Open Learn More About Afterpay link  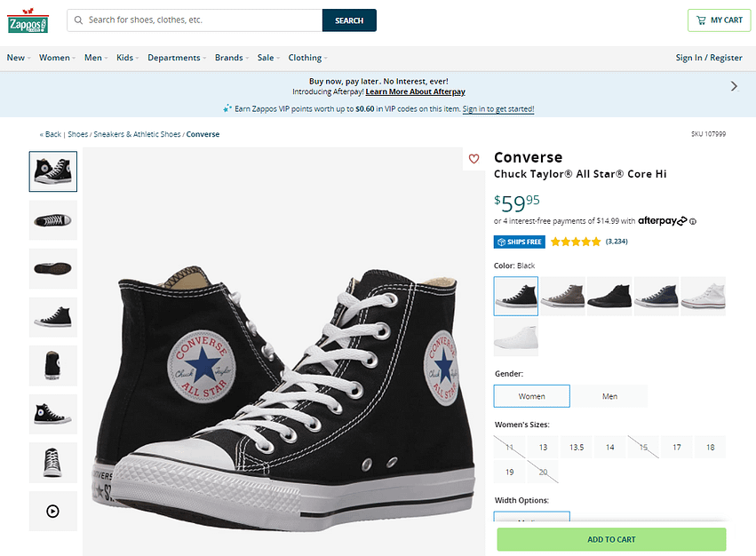click(415, 91)
